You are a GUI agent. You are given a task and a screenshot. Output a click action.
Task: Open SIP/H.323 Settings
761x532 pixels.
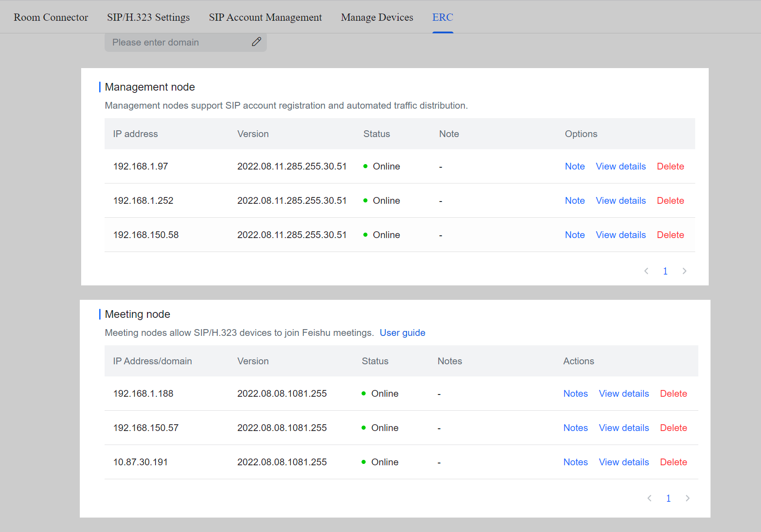[x=148, y=17]
